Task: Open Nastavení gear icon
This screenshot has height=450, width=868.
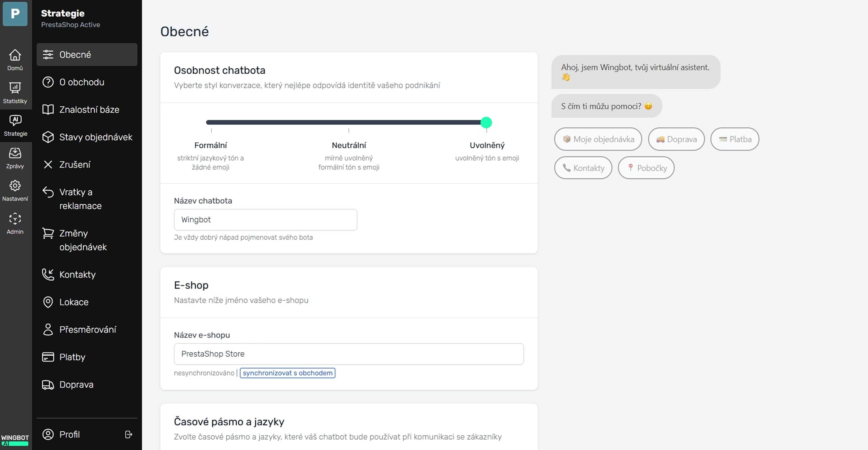Action: click(x=15, y=190)
